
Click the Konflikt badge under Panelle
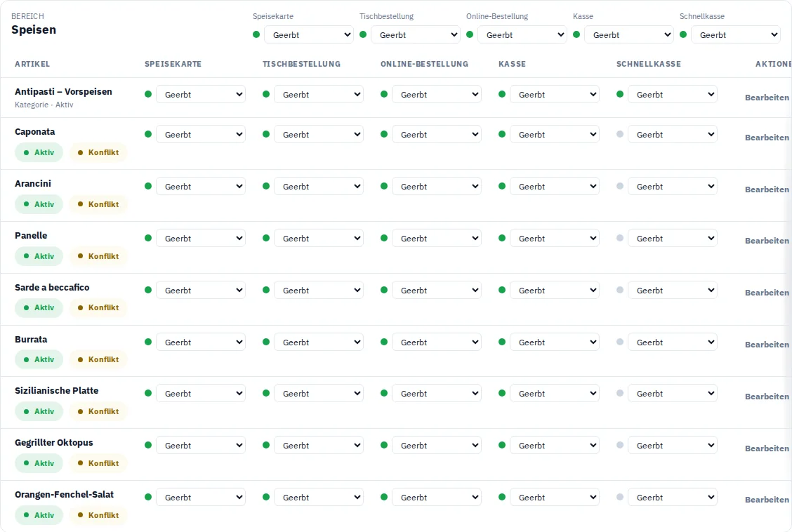[98, 256]
